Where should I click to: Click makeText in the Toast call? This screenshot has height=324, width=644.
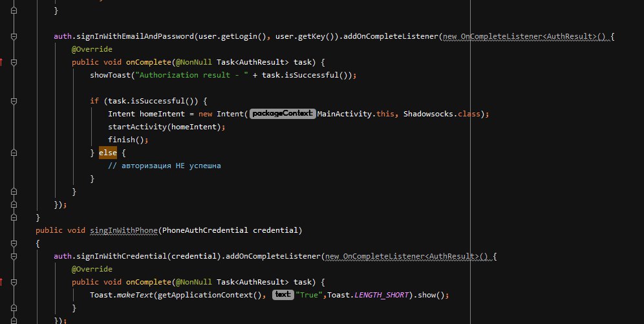tap(135, 295)
